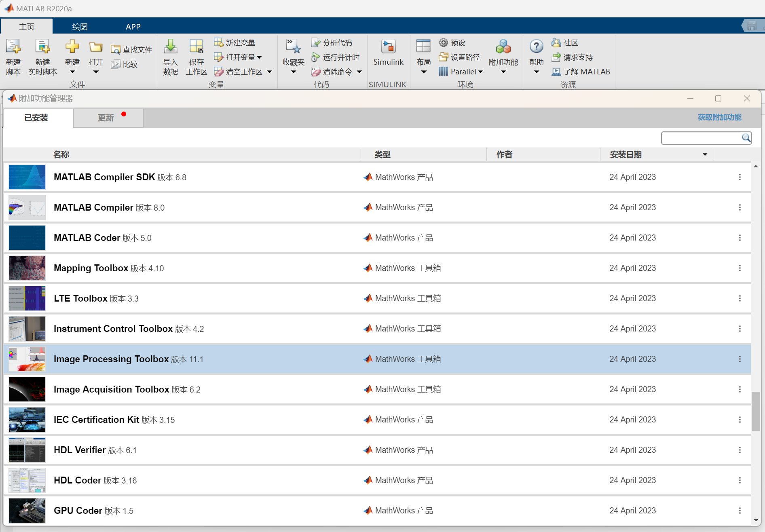This screenshot has height=532, width=765.
Task: Click 查找文件 (Find Files)
Action: [131, 49]
